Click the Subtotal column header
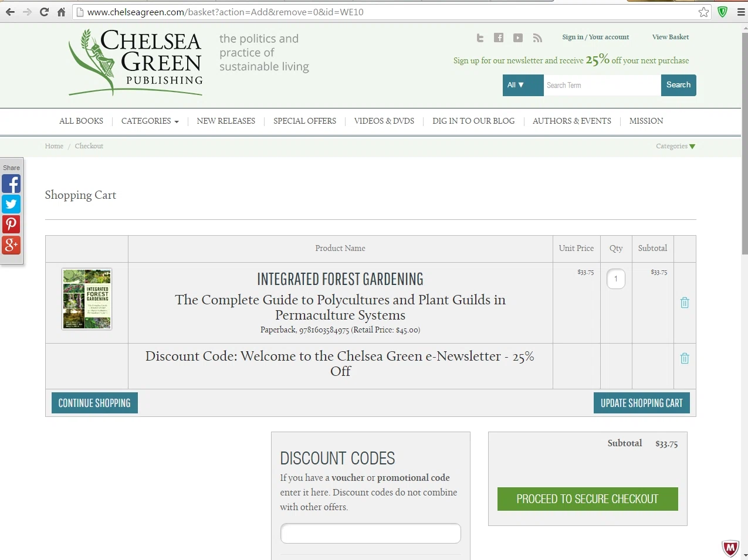Image resolution: width=748 pixels, height=560 pixels. point(652,248)
